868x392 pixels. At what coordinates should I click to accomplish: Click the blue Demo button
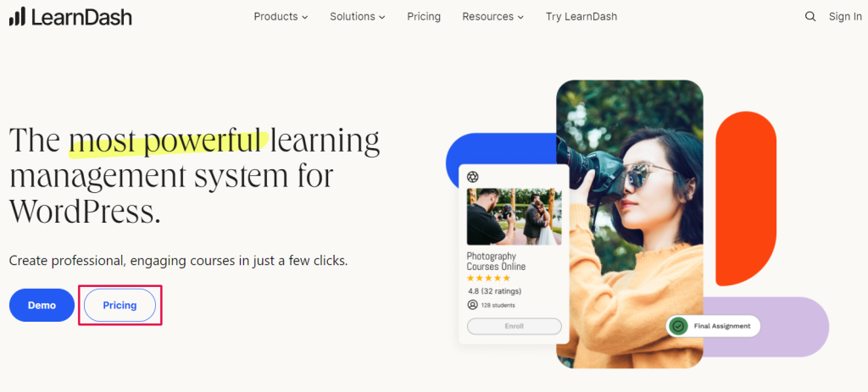pos(42,305)
